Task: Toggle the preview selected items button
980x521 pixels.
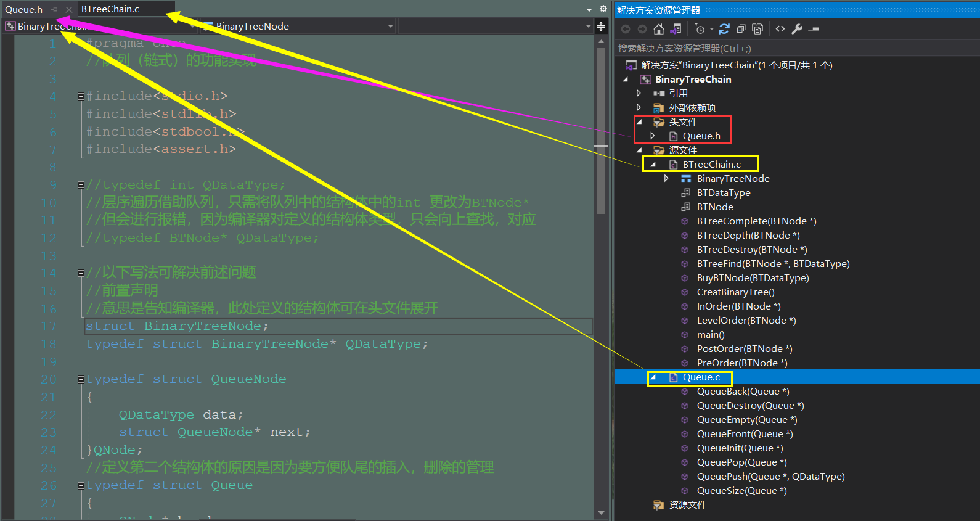Action: click(x=814, y=29)
